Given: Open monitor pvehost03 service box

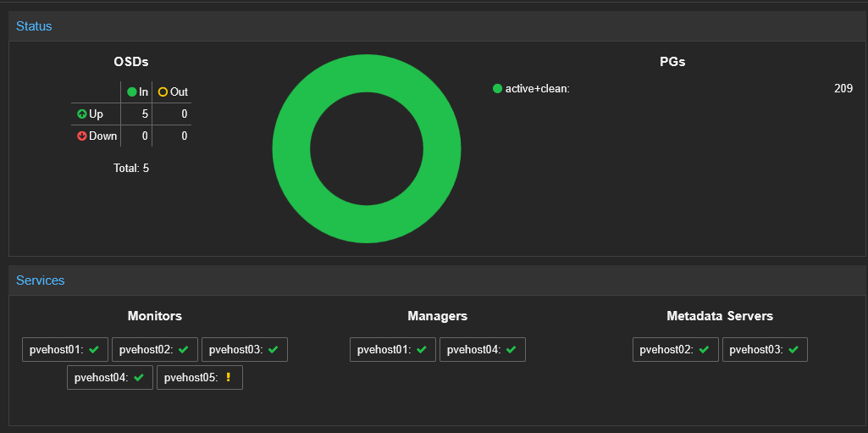Looking at the screenshot, I should click(245, 349).
